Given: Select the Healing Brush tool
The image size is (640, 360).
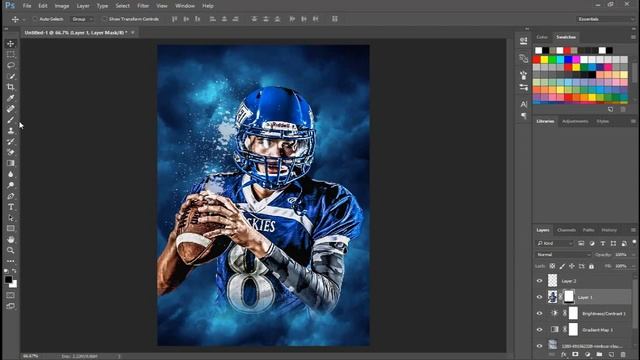Looking at the screenshot, I should (x=11, y=109).
